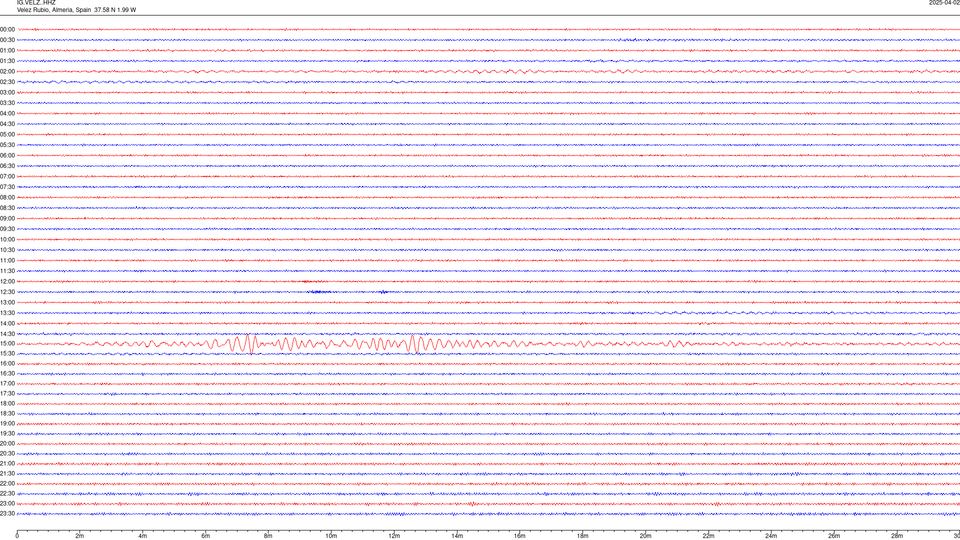Click the 02:30 trace time label

click(x=7, y=82)
